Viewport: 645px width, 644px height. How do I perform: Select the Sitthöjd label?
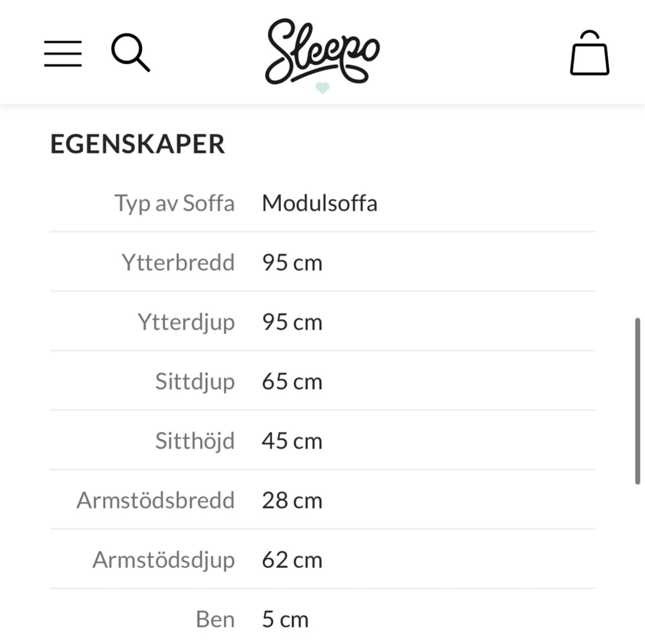coord(195,441)
